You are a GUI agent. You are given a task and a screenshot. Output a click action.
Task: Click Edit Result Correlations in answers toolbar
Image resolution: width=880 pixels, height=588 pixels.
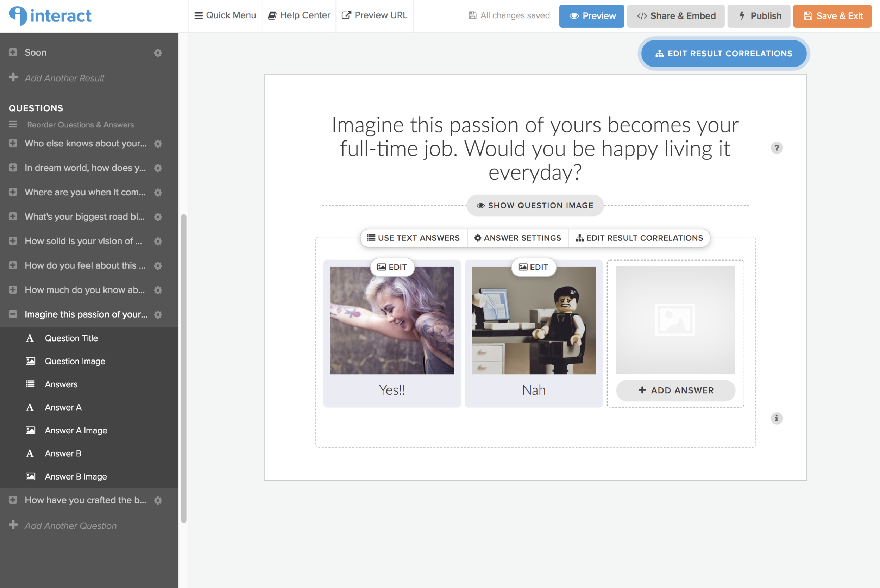[x=639, y=238]
